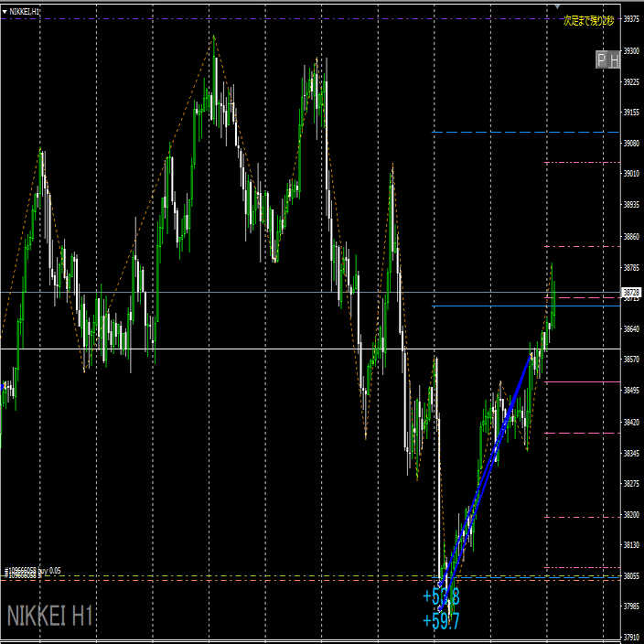The height and width of the screenshot is (644, 644).
Task: Select the #109666058 buy 0.05 order label
Action: 32,571
